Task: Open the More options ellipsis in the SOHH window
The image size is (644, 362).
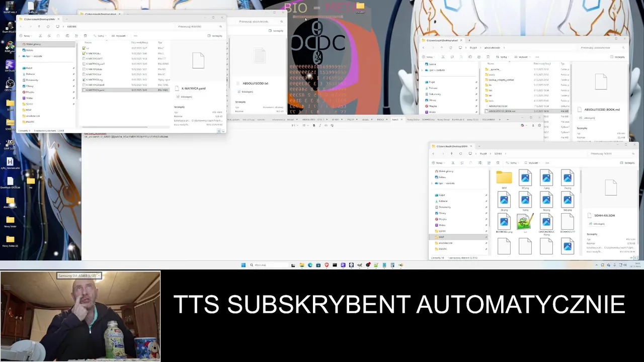Action: click(x=547, y=163)
